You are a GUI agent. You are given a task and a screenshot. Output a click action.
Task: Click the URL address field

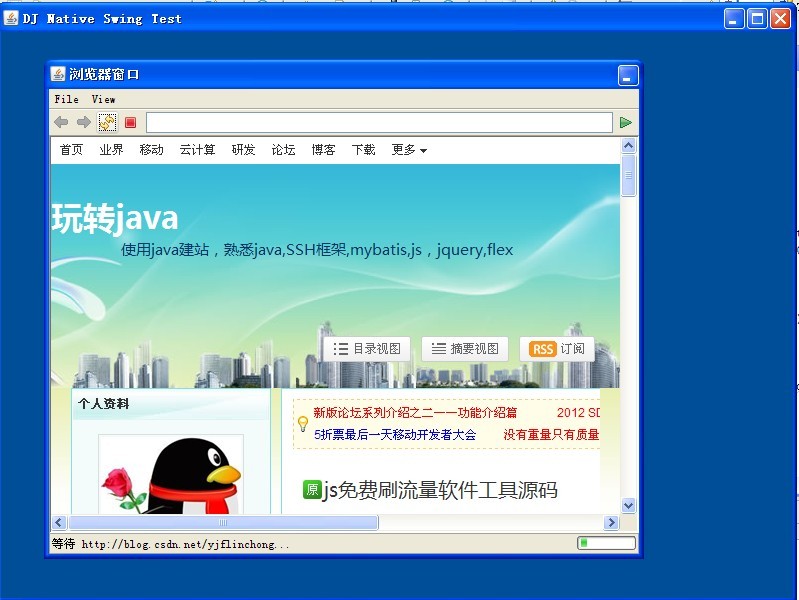coord(379,122)
